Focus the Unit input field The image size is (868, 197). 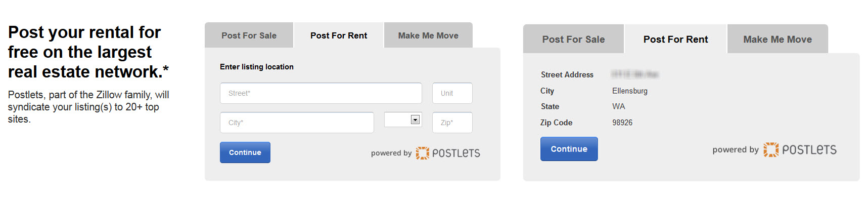452,93
